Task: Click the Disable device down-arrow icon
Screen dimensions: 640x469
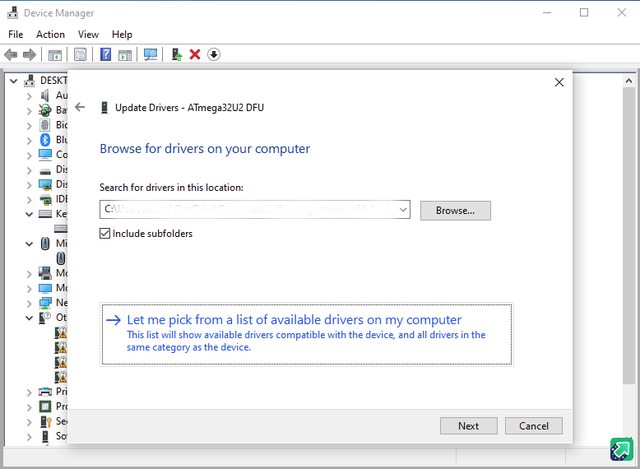Action: (x=214, y=54)
